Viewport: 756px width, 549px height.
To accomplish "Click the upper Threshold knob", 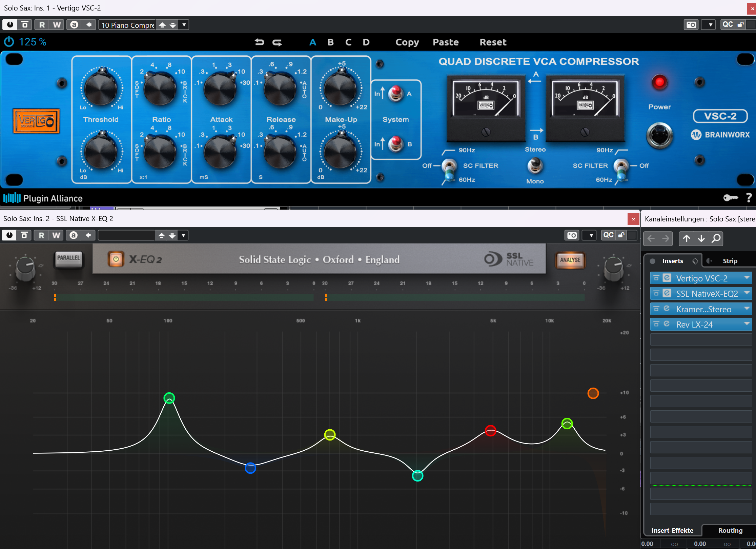I will (101, 89).
